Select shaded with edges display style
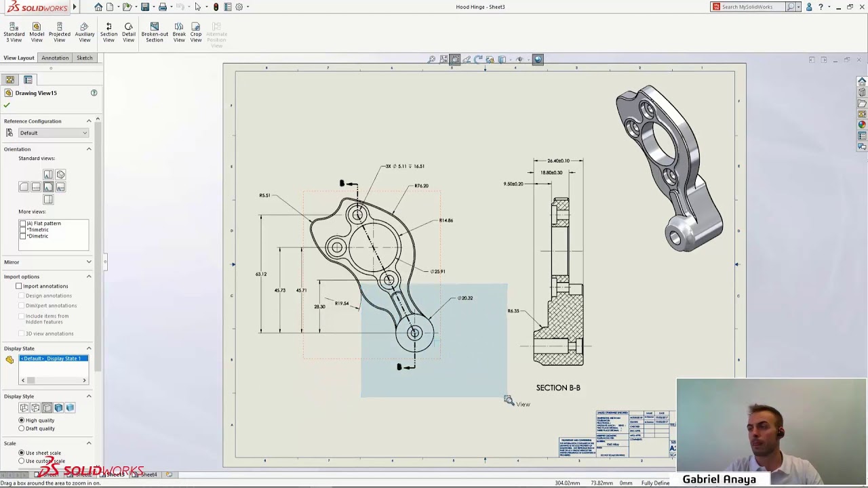Screen dimensions: 868x488 coord(58,407)
